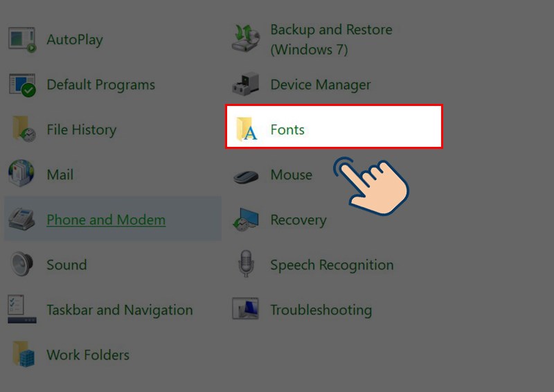Select the File History folder icon
Screen dimensions: 554x392
(22, 130)
